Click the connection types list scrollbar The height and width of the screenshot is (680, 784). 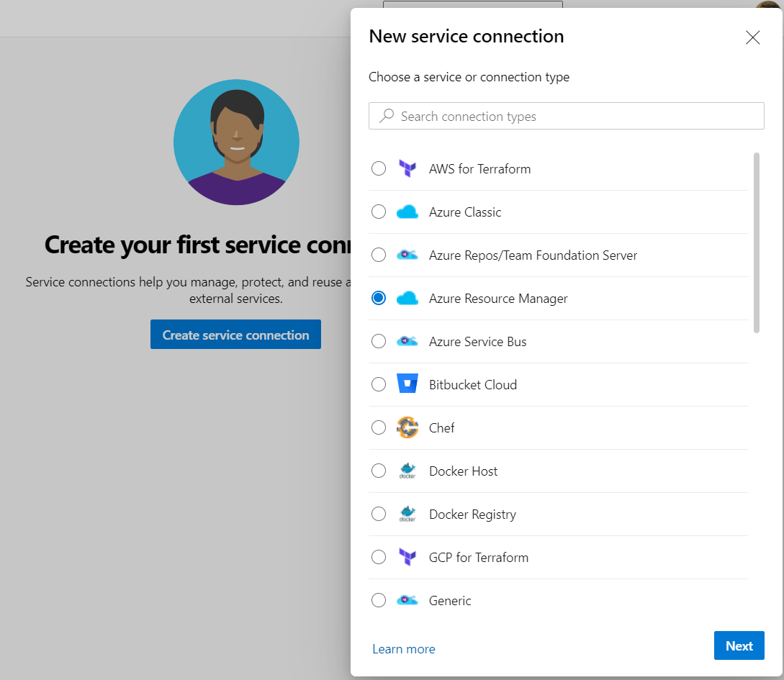(756, 242)
